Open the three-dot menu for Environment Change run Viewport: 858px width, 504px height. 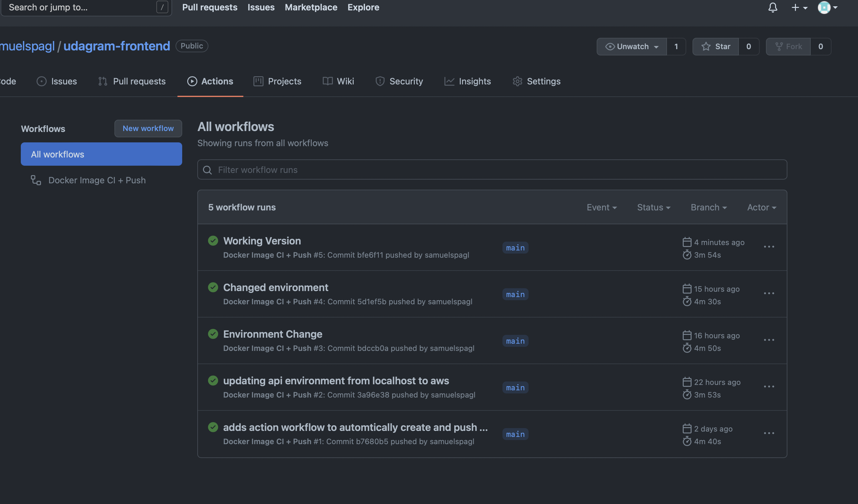point(768,340)
